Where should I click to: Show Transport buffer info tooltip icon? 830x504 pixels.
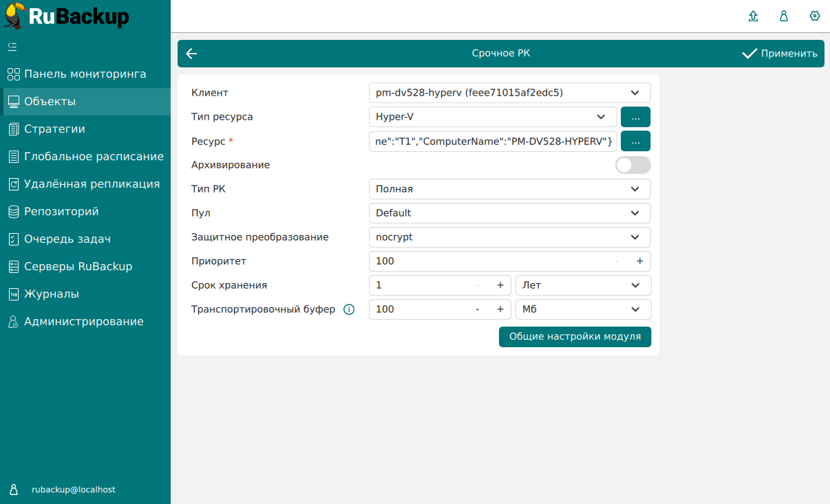pos(349,309)
